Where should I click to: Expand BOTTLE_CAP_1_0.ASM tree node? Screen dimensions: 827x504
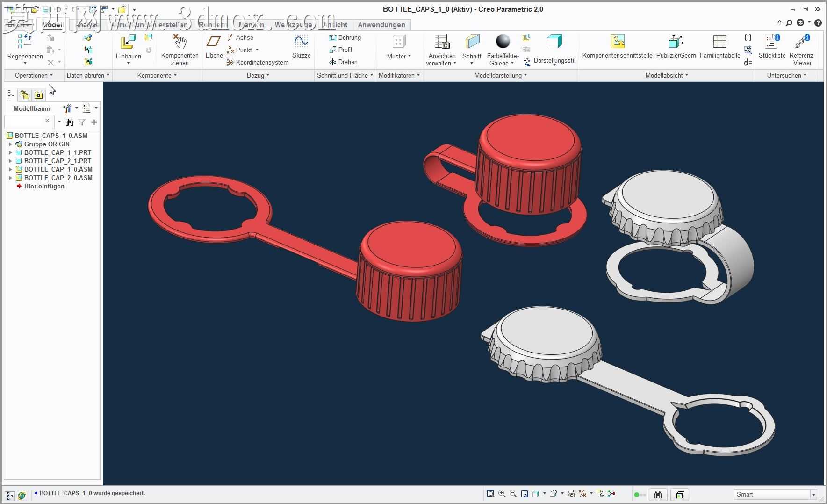[x=10, y=169]
